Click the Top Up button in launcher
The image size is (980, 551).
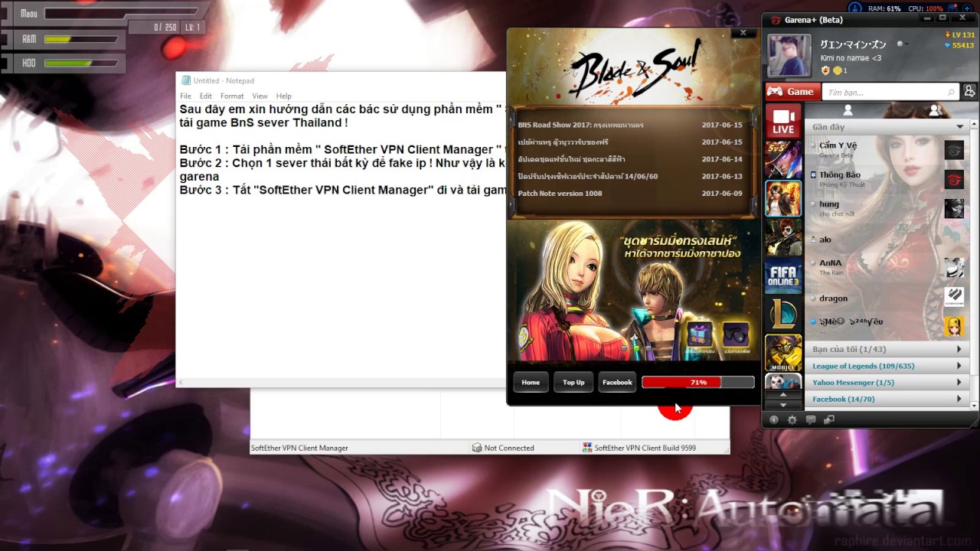(x=573, y=382)
